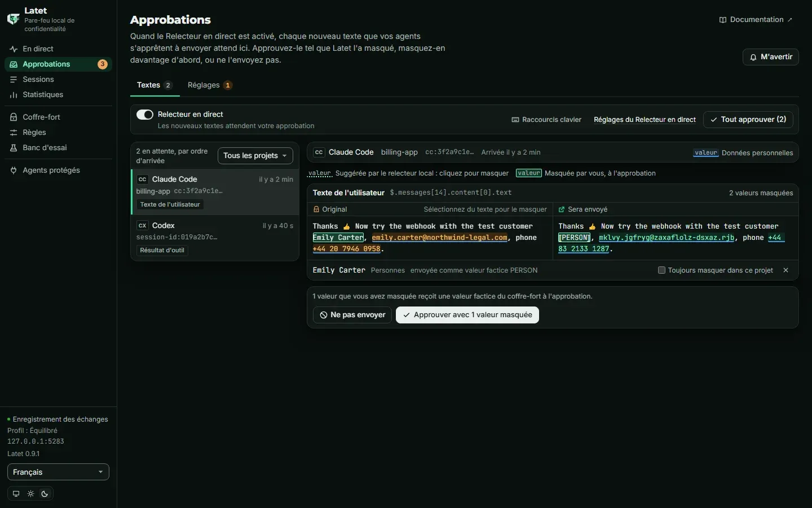Select the Claude Code pending item
This screenshot has width=812, height=508.
pyautogui.click(x=215, y=192)
